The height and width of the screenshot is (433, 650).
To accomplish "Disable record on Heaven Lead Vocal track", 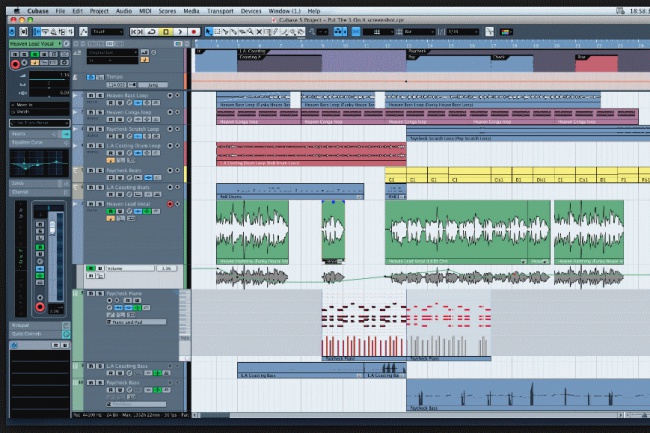I will (170, 204).
